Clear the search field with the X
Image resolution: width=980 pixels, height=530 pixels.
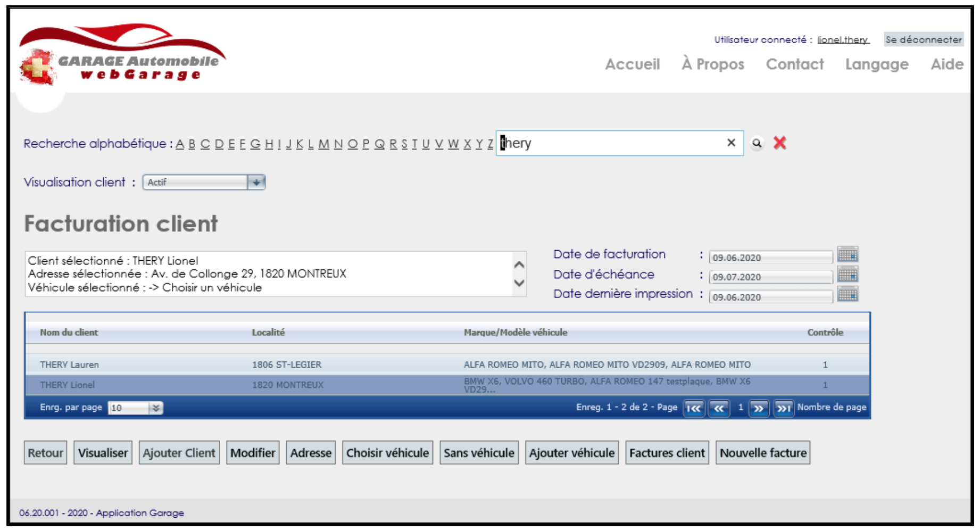tap(731, 143)
